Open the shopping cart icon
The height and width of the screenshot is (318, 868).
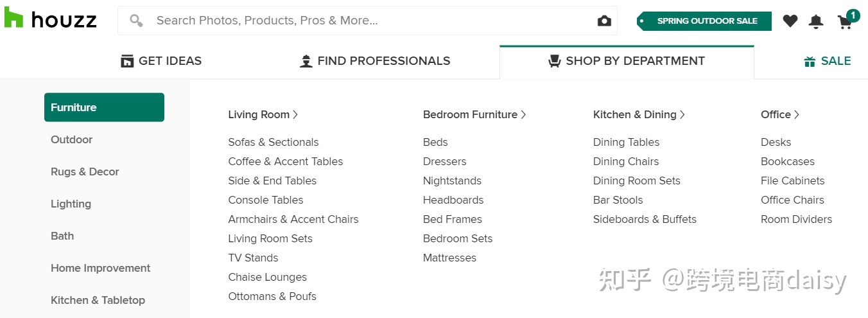click(x=845, y=22)
